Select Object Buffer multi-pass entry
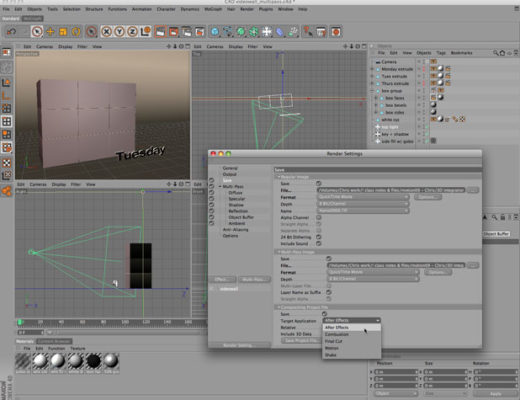520x400 pixels. (241, 217)
